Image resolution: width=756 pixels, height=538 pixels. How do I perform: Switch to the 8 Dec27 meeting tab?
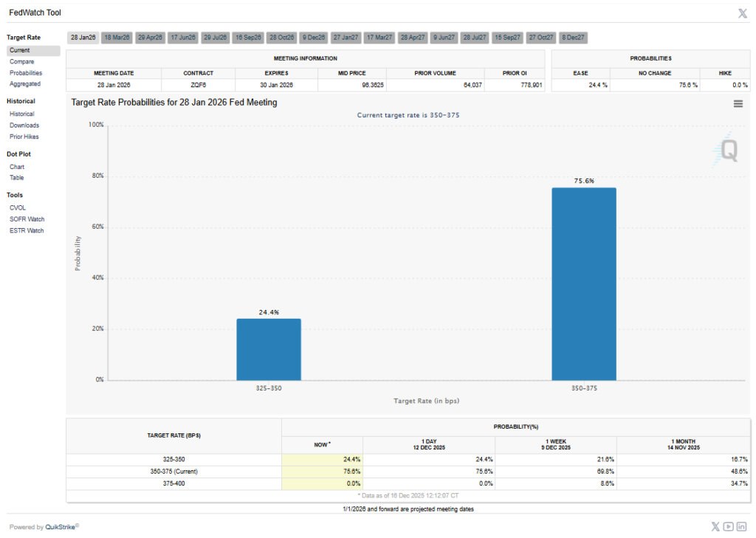pos(573,38)
